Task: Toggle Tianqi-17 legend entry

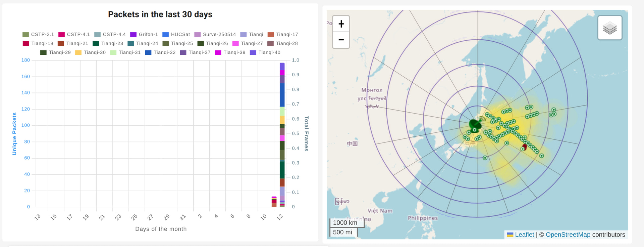Action: [x=283, y=35]
